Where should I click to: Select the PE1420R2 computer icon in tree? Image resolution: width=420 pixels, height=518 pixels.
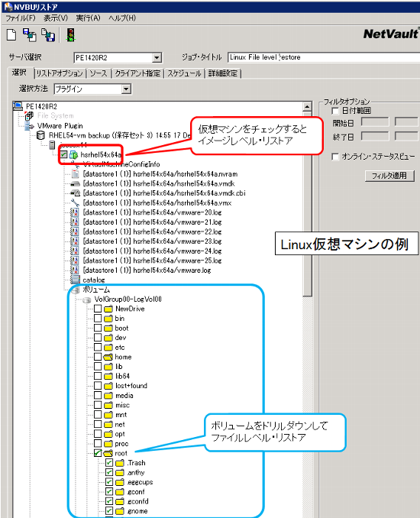point(18,106)
